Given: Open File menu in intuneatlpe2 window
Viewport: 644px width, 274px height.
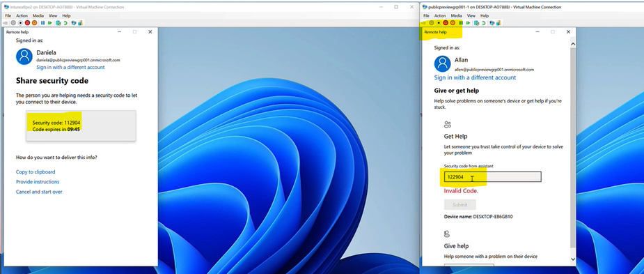Looking at the screenshot, I should (x=8, y=15).
